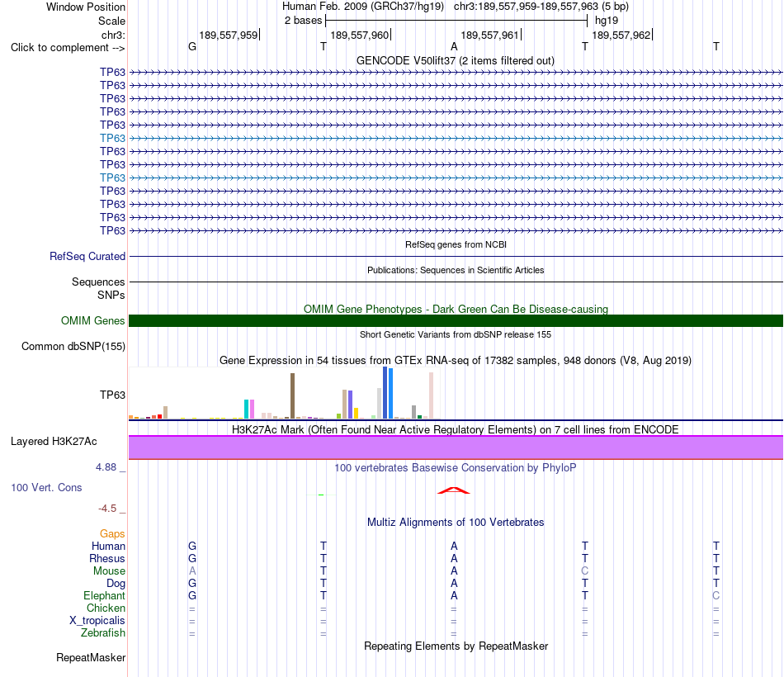This screenshot has height=677, width=784.
Task: Click the red PhyloP conservation peak
Action: click(454, 490)
